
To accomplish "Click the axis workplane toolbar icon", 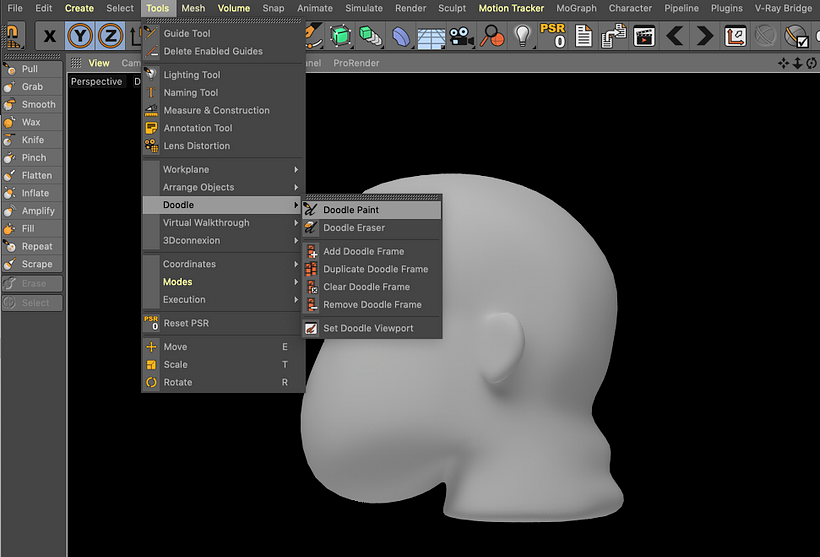I will pyautogui.click(x=735, y=36).
